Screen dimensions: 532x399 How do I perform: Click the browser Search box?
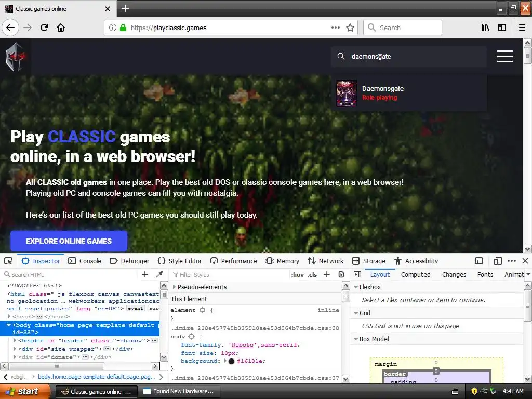click(x=403, y=28)
